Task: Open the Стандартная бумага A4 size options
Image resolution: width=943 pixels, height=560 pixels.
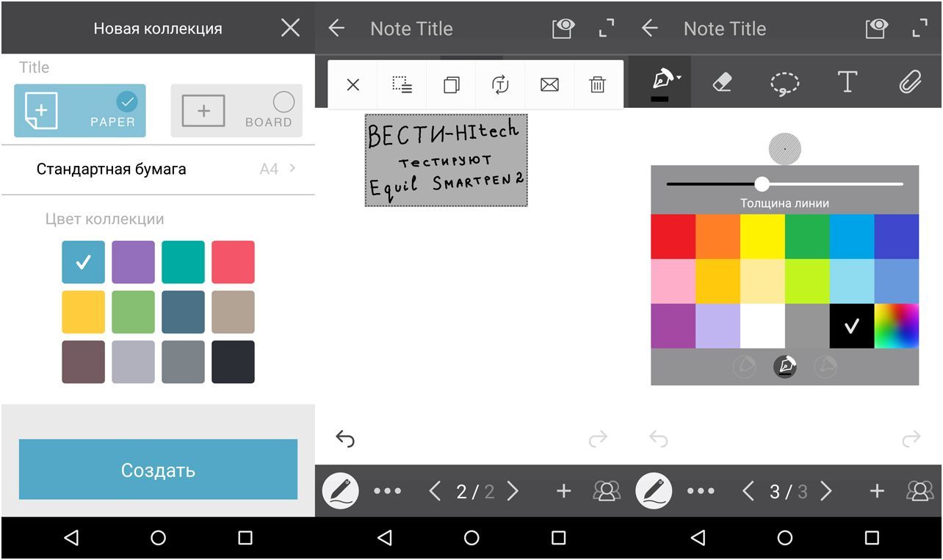Action: tap(158, 170)
